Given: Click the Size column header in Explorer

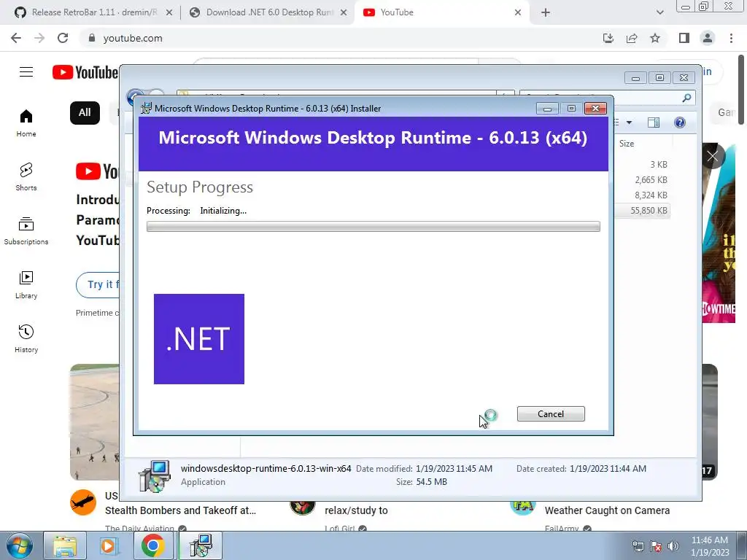Looking at the screenshot, I should pos(627,144).
